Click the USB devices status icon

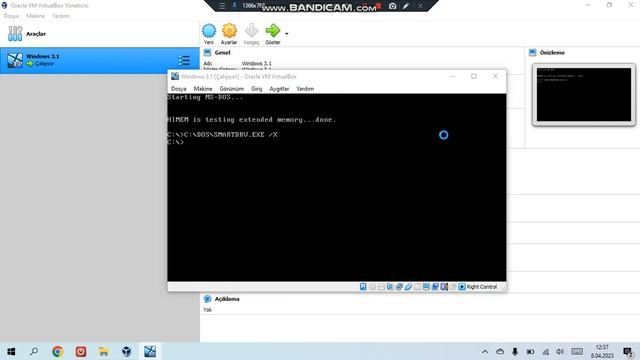408,287
